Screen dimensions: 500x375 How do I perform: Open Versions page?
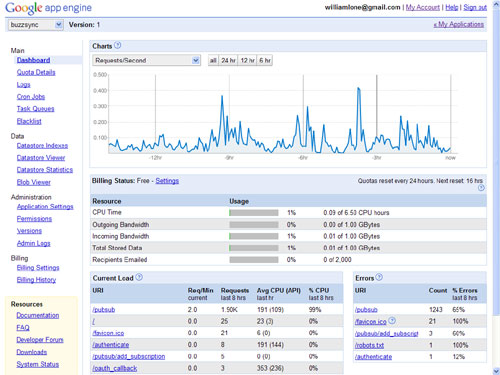pos(29,231)
